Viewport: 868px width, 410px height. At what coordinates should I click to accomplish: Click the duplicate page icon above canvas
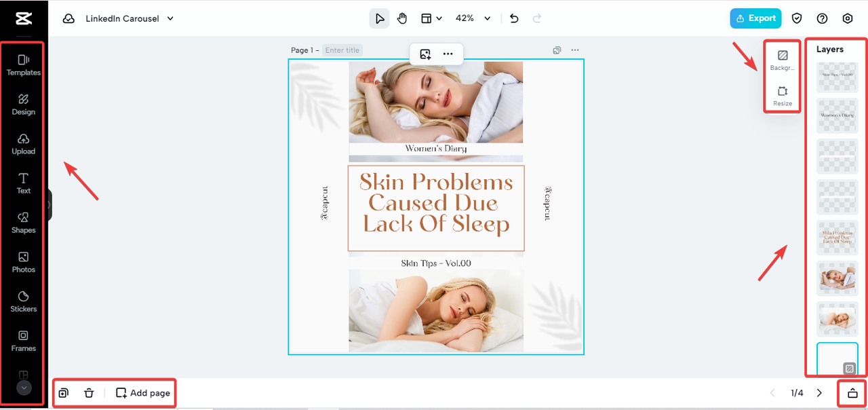tap(557, 50)
